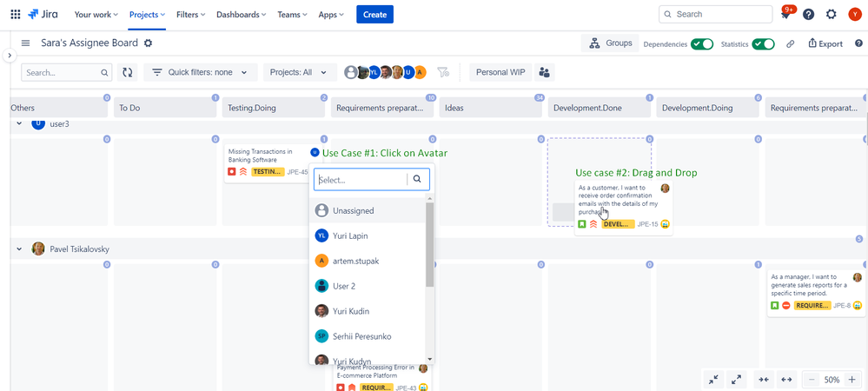Open the Jira help menu
The image size is (868, 391).
tap(808, 15)
